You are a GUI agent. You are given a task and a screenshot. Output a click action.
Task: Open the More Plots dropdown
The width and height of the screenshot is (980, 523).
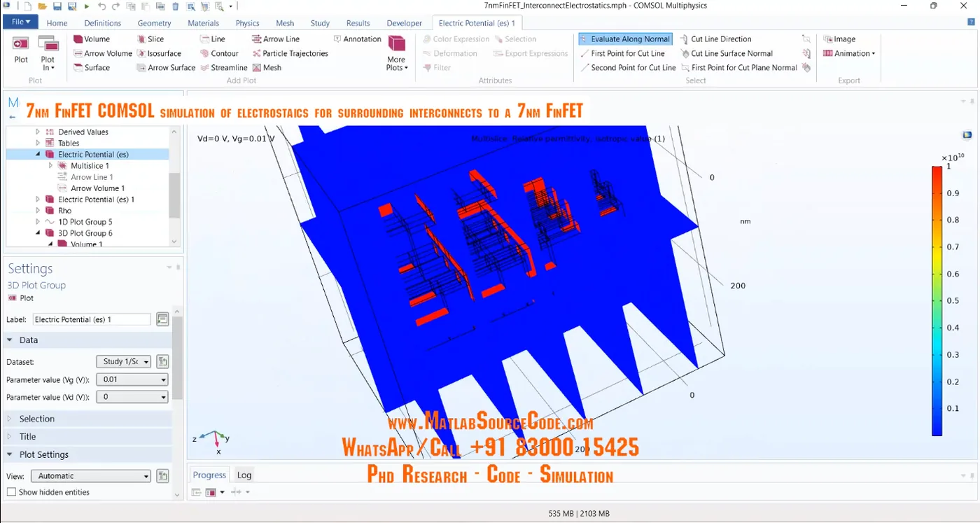(x=397, y=53)
